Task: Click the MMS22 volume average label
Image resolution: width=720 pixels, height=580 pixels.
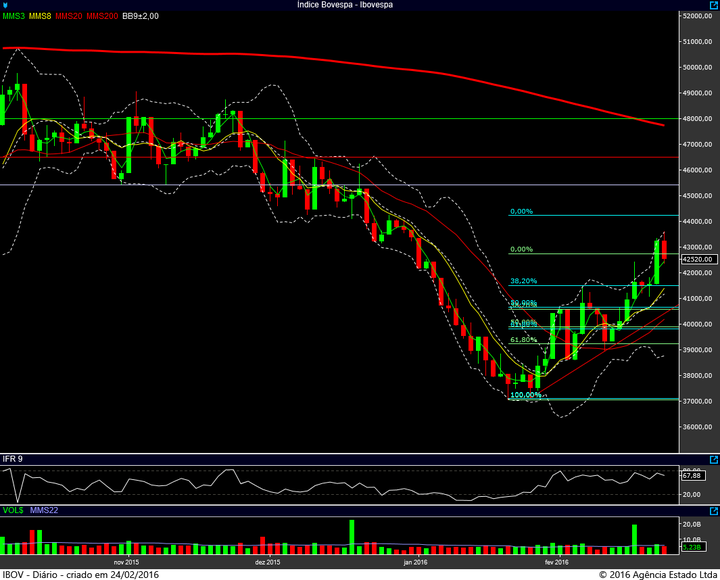Action: pos(44,510)
